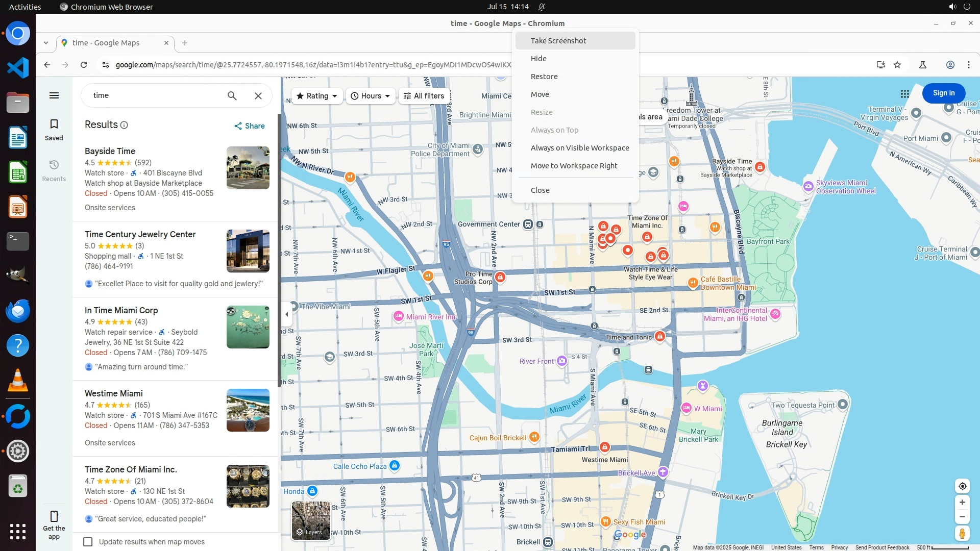Click the blue Sign in button
Image resolution: width=980 pixels, height=551 pixels.
tap(943, 93)
